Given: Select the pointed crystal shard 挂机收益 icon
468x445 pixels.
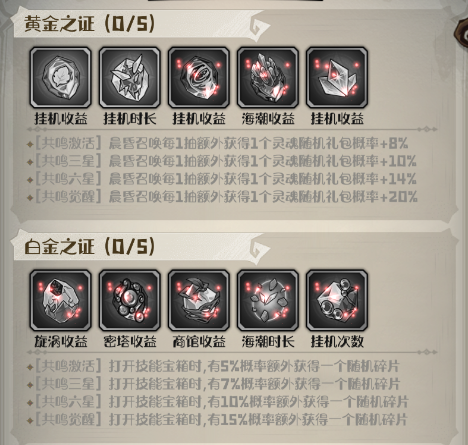Looking at the screenshot, I should (x=337, y=78).
